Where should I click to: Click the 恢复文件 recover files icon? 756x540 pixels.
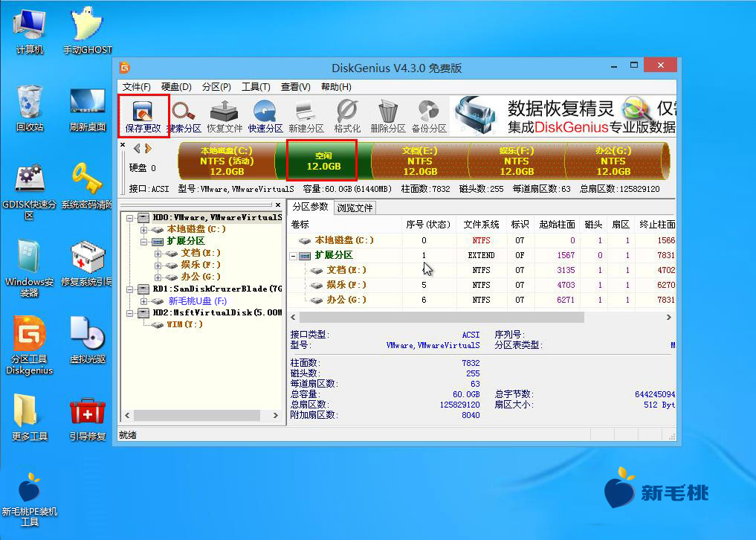point(224,116)
